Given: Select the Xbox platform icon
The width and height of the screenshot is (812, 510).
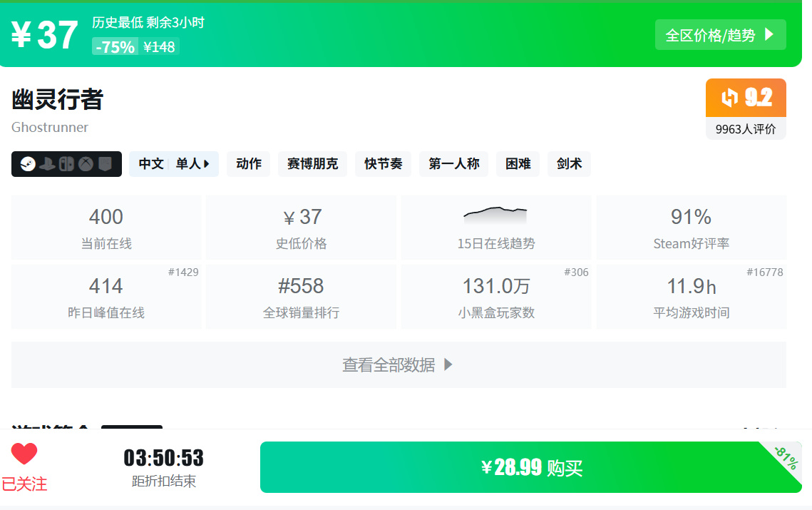Looking at the screenshot, I should coord(86,164).
